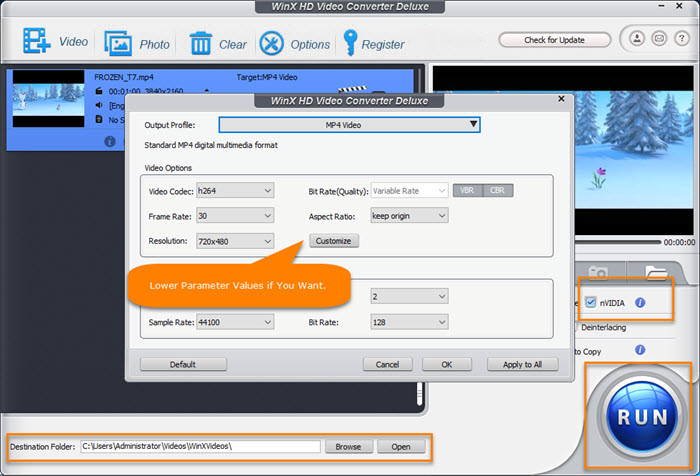Open the Options wrench icon
Screen dimensions: 700x476
(x=271, y=43)
